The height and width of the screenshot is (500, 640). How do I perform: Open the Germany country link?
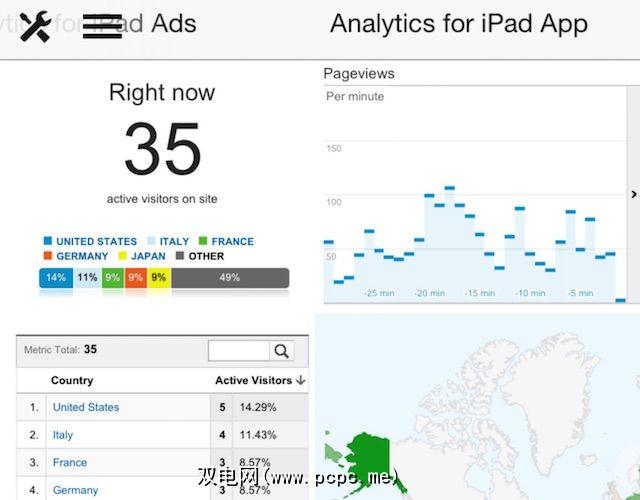click(x=75, y=490)
